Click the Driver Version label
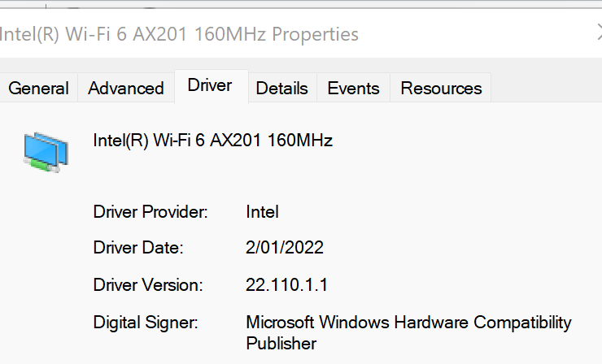 click(148, 285)
